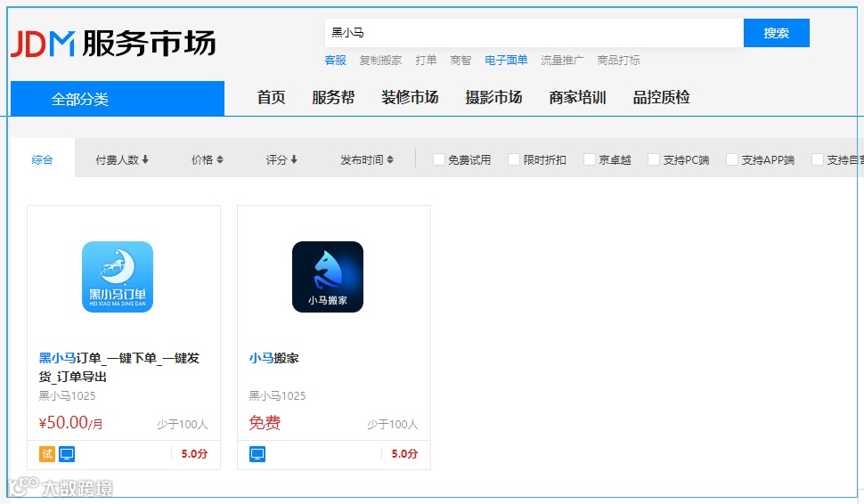Click the orange 试 trial badge
The image size is (864, 504).
(47, 454)
